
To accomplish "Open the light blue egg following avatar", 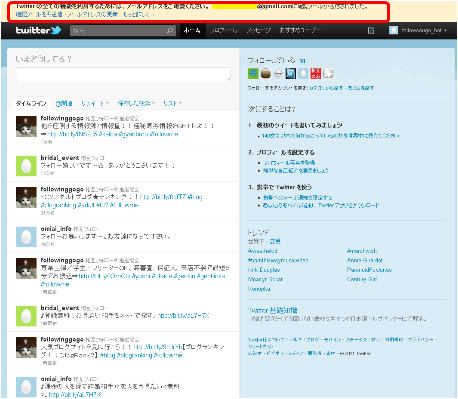I will pyautogui.click(x=303, y=73).
